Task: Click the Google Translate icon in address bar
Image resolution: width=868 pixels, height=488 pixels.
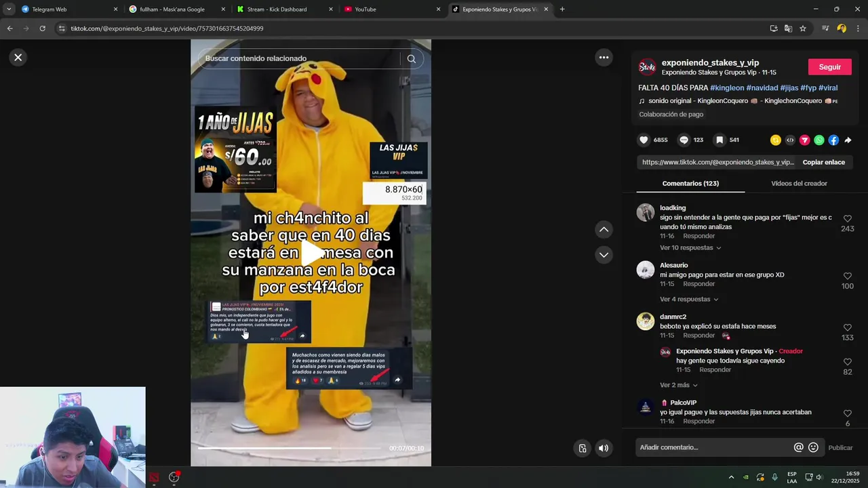Action: pyautogui.click(x=788, y=28)
